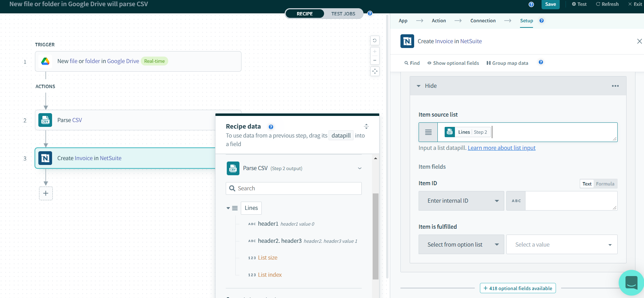Click the canvas undo/reset icon
The image size is (644, 298).
pyautogui.click(x=375, y=40)
